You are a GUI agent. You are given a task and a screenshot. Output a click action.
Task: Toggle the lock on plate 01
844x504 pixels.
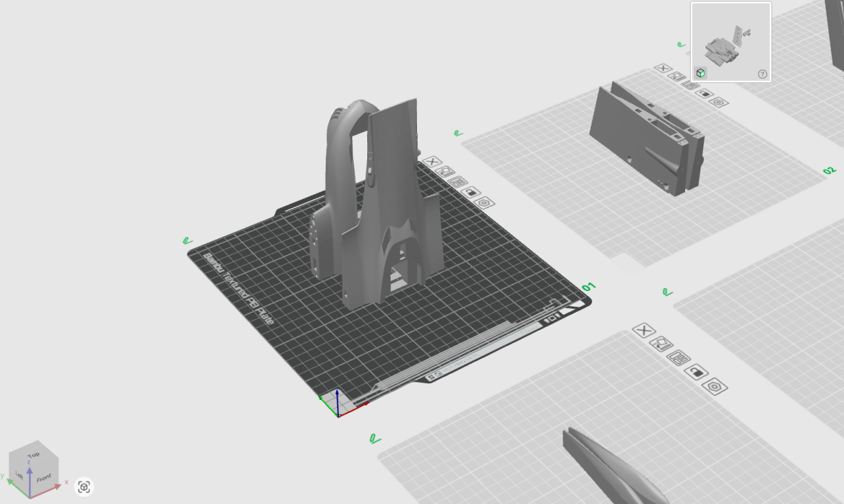point(471,192)
